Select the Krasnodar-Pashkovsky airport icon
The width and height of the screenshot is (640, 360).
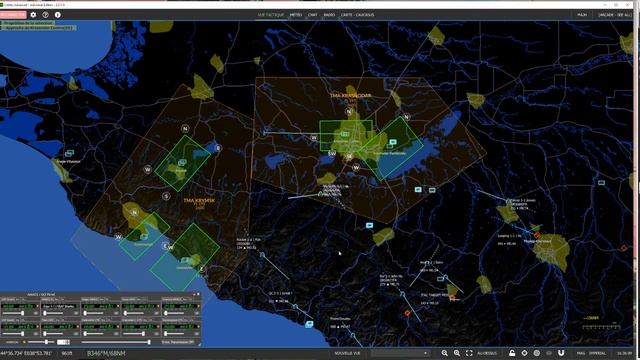click(393, 142)
